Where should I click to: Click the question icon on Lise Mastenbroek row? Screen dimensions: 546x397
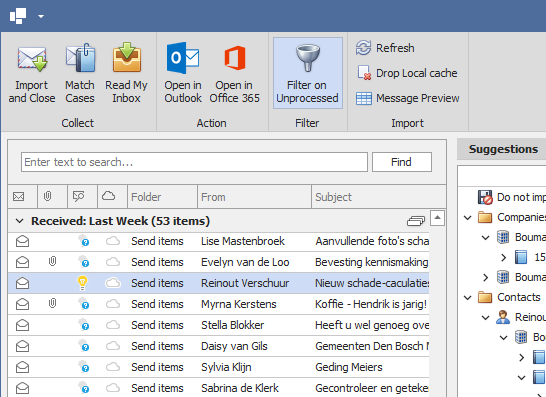84,241
